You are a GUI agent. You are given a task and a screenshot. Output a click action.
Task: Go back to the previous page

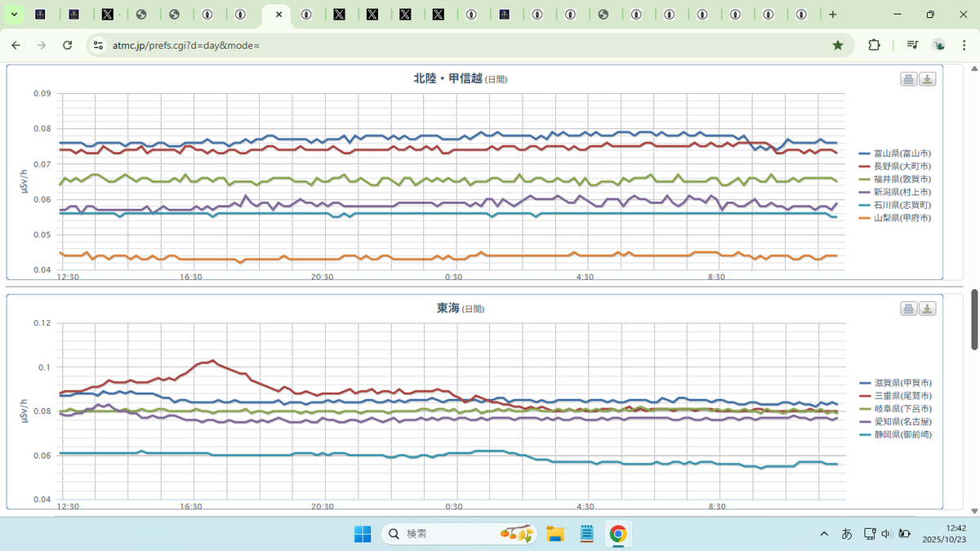[x=16, y=45]
